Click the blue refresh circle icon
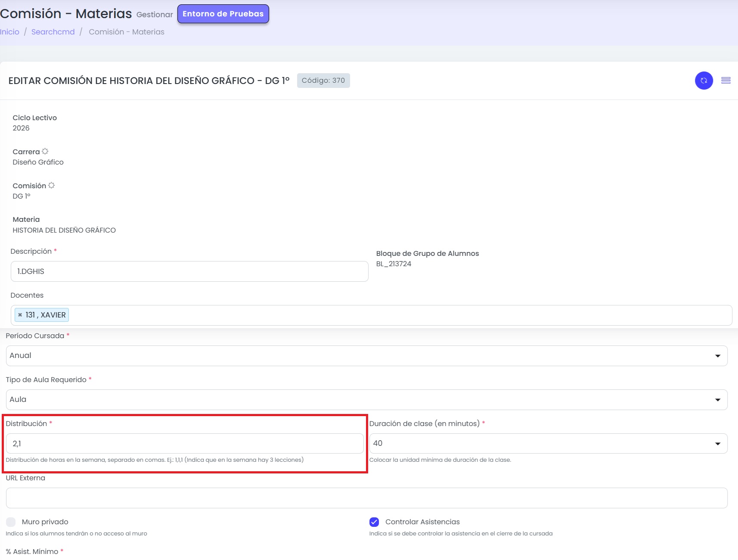 pyautogui.click(x=704, y=81)
